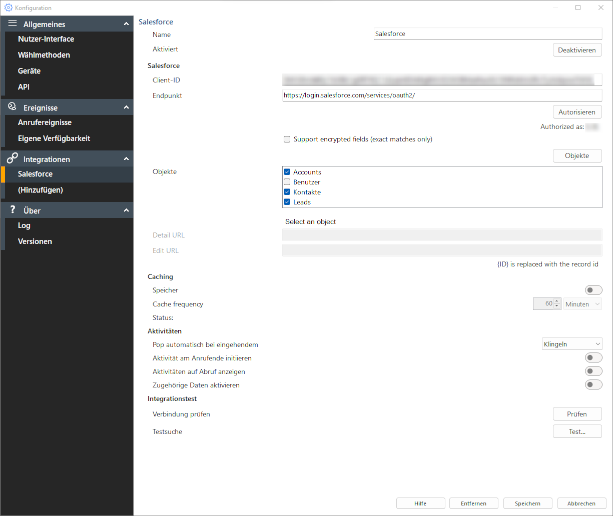This screenshot has width=613, height=516.
Task: Uncheck the Leads object checkbox
Action: point(287,202)
